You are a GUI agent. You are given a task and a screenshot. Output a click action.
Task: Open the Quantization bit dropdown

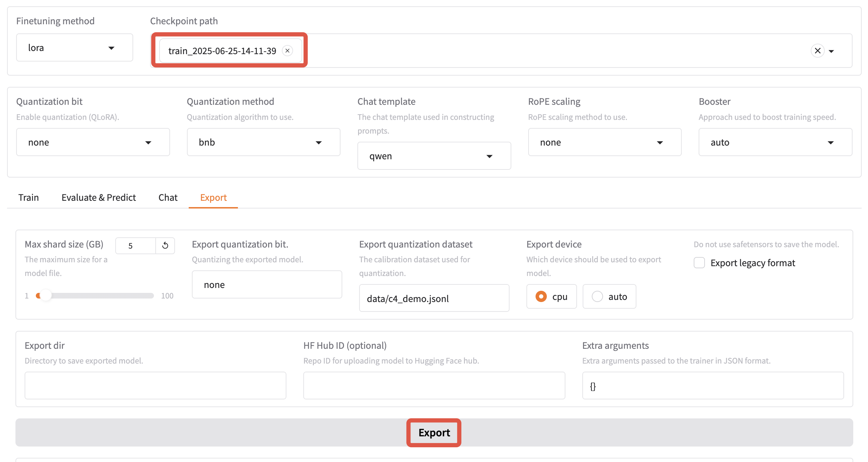[93, 142]
